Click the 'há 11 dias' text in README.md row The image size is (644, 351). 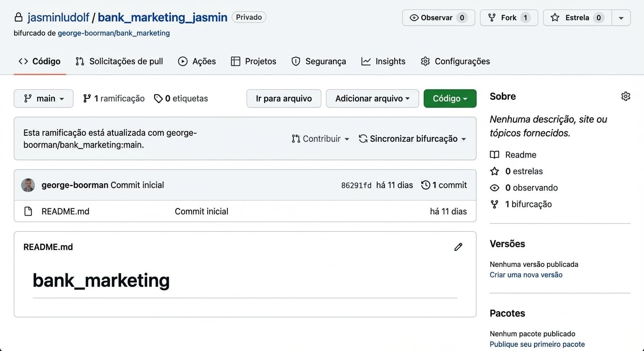pos(448,211)
